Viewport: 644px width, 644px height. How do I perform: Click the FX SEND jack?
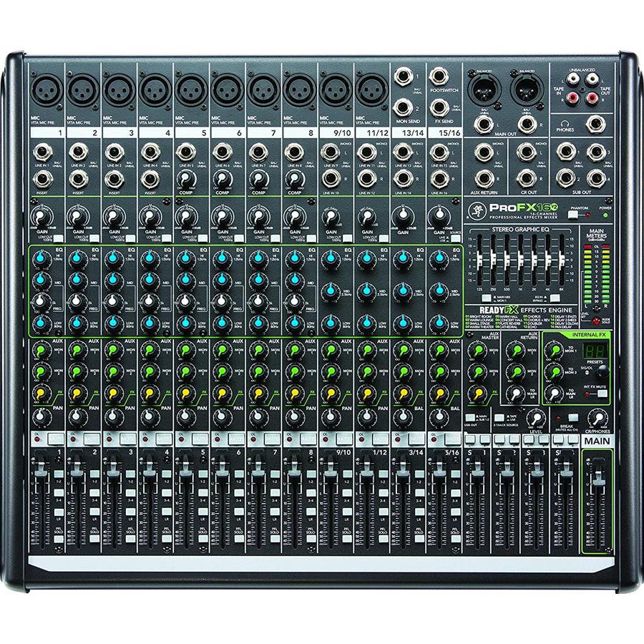(x=439, y=108)
